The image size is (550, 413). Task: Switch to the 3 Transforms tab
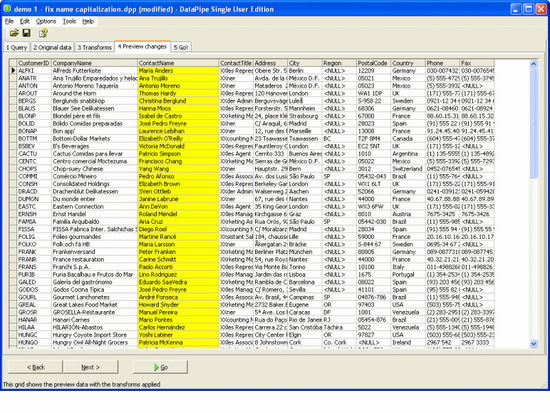(x=94, y=47)
